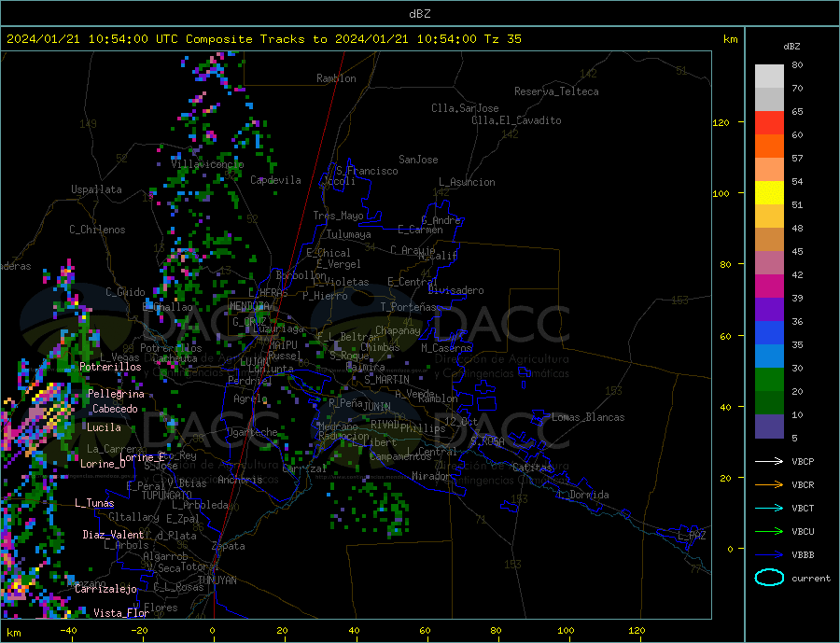Click the TUPUNGATO label
Viewport: 840px width, 643px height.
(x=167, y=496)
